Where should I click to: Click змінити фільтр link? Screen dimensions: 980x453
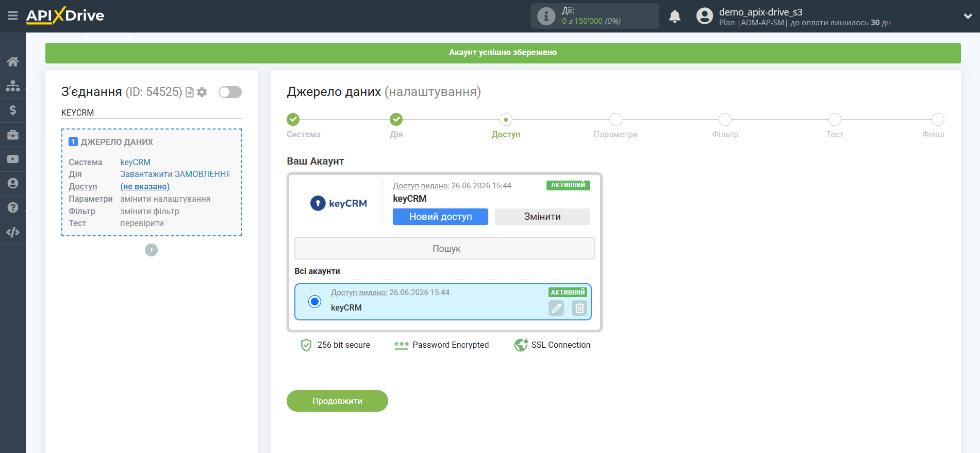(x=150, y=211)
